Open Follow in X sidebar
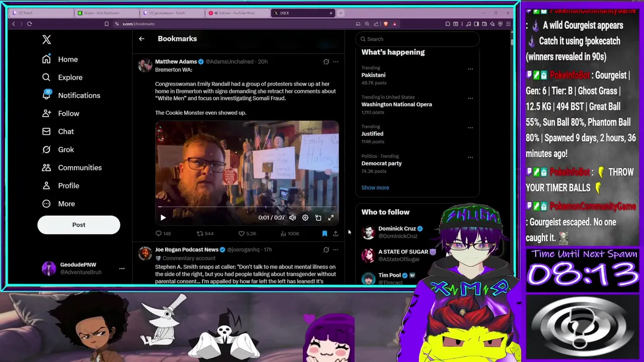 (x=60, y=114)
